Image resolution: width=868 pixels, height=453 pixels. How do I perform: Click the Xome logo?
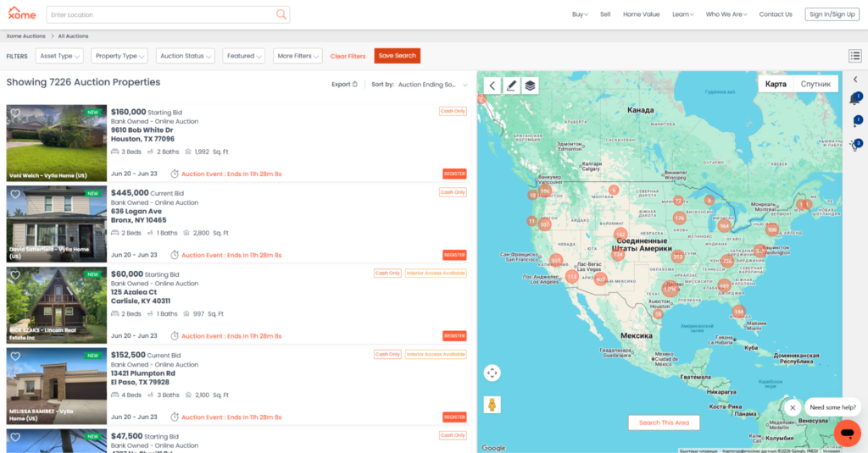pos(21,14)
